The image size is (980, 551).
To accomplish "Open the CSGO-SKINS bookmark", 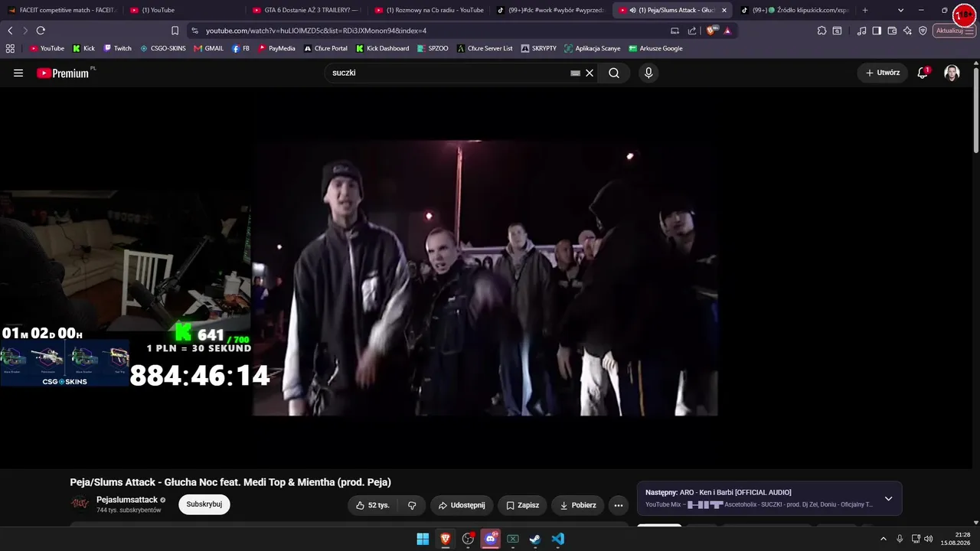I will pos(162,48).
